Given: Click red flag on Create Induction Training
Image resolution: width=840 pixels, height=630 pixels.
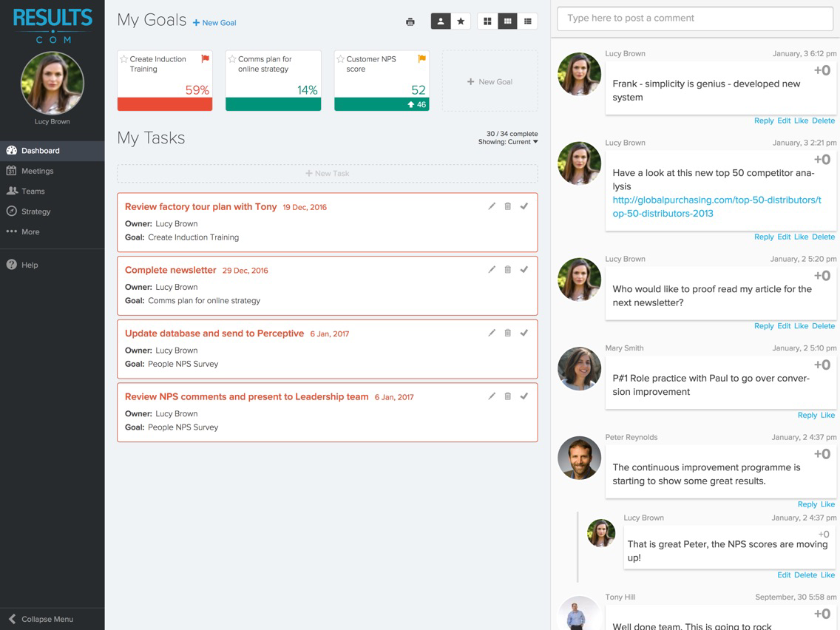Looking at the screenshot, I should (205, 58).
